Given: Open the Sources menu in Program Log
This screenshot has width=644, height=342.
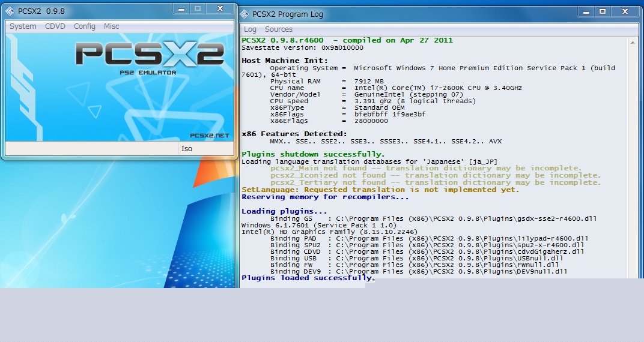Looking at the screenshot, I should (x=279, y=29).
